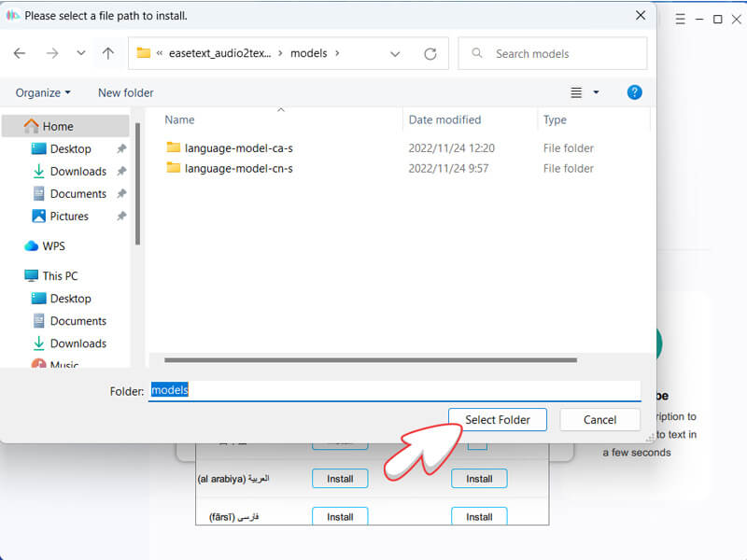This screenshot has width=747, height=560.
Task: Click the yellow folder icon in address bar
Action: (x=144, y=53)
